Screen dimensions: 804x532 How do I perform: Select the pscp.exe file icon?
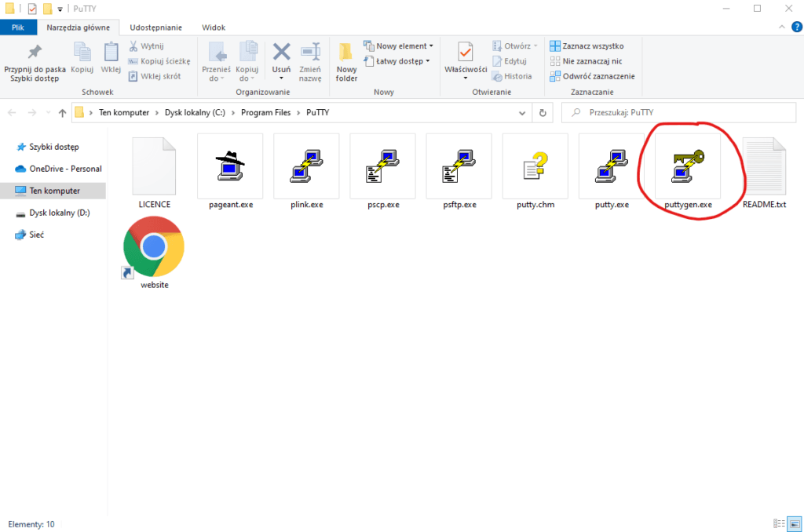pyautogui.click(x=383, y=172)
